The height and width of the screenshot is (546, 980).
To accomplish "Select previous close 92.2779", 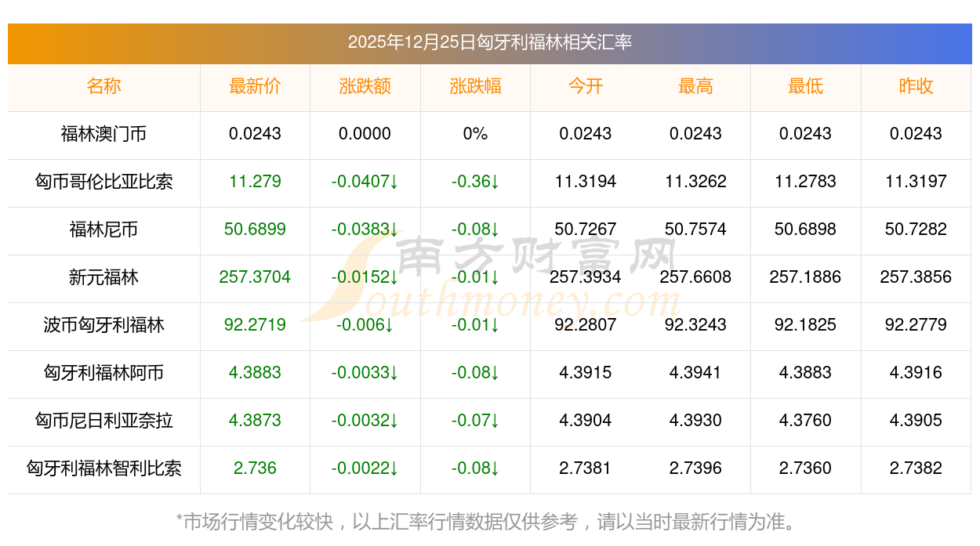I will [916, 325].
